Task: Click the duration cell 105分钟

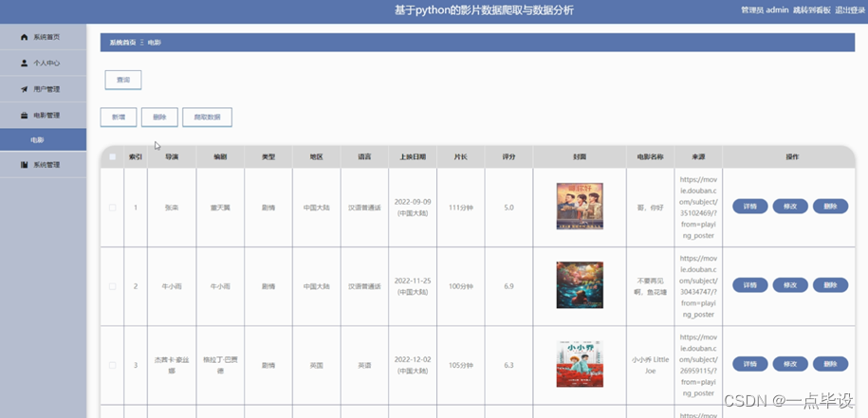Action: [461, 366]
